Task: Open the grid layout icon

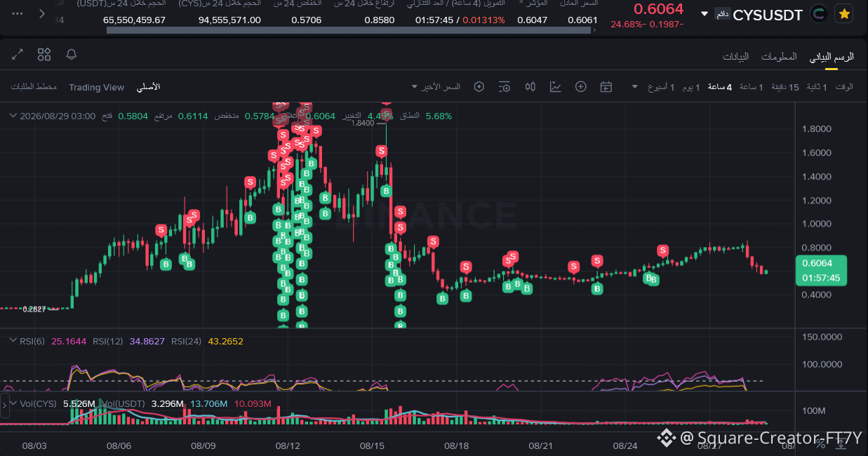Action: 44,54
